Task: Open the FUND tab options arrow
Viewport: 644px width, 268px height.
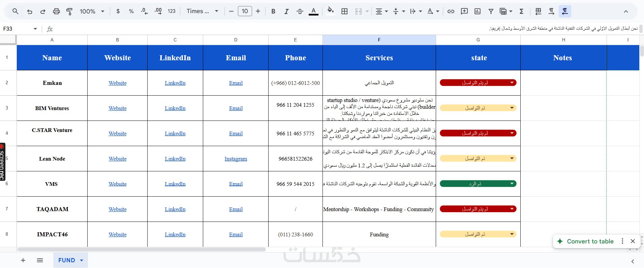Action: (x=82, y=260)
